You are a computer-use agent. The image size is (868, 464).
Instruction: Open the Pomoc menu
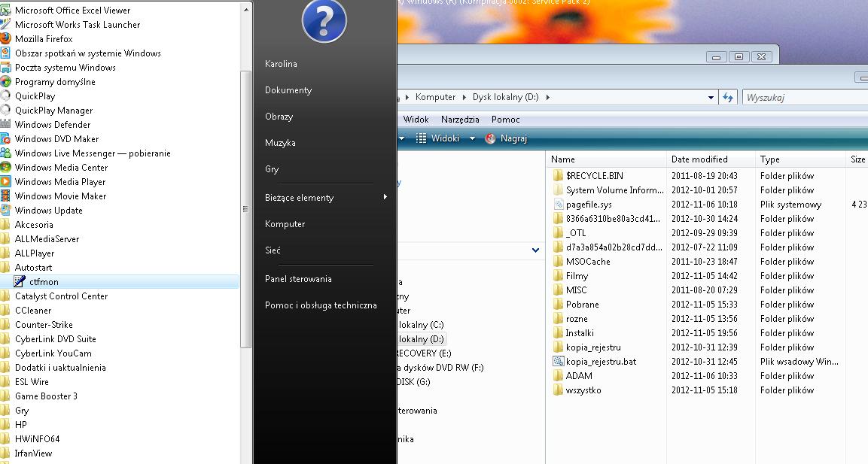(505, 120)
